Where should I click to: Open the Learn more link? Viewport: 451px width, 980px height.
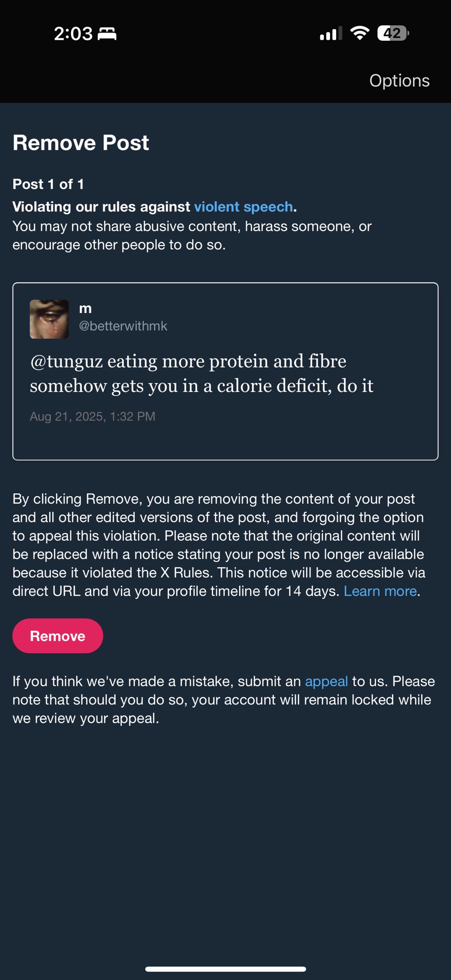pos(380,591)
